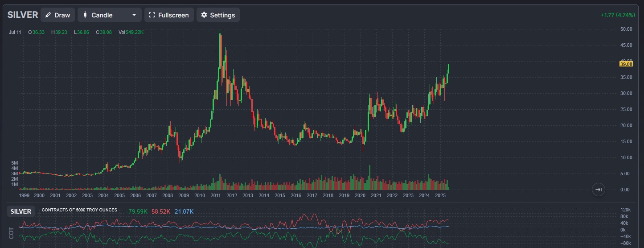The width and height of the screenshot is (644, 248).
Task: Click the 2020 year label on time axis
Action: click(360, 195)
